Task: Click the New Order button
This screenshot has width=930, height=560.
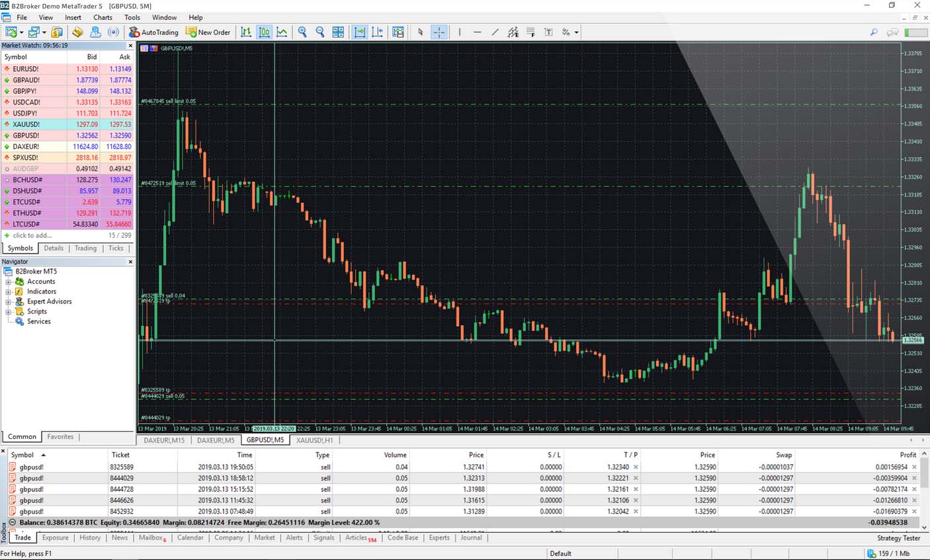Action: [x=208, y=32]
